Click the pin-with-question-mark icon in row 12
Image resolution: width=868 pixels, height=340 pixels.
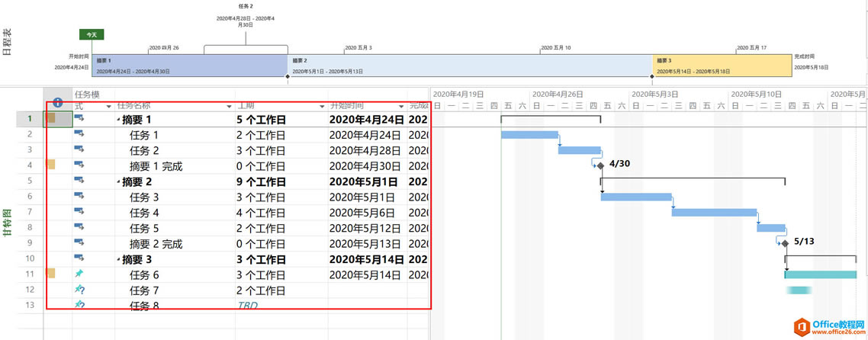point(79,290)
